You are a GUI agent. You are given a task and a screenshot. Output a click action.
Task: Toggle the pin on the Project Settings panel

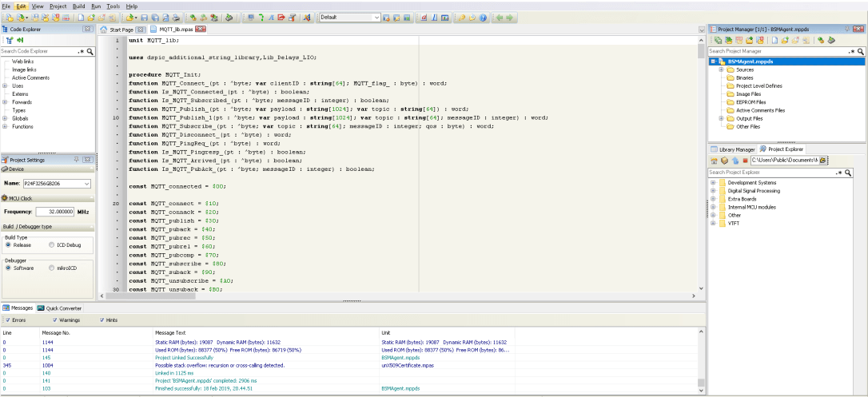77,160
